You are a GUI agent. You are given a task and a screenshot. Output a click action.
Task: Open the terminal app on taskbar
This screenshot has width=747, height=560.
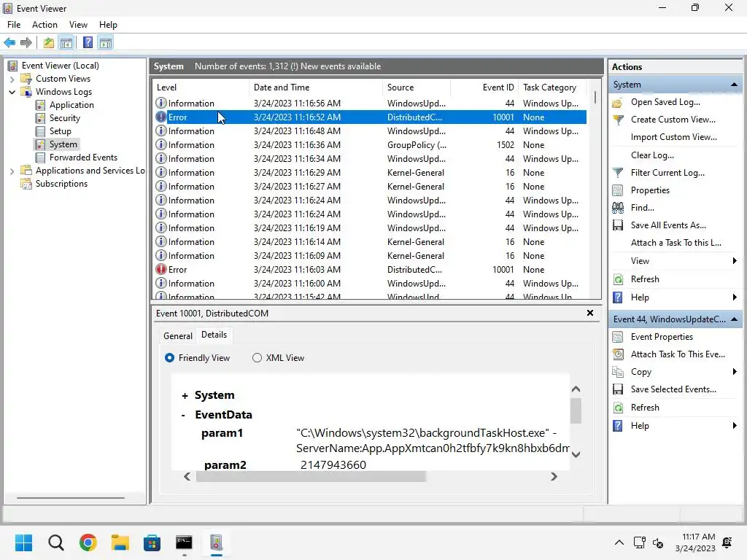tap(184, 542)
